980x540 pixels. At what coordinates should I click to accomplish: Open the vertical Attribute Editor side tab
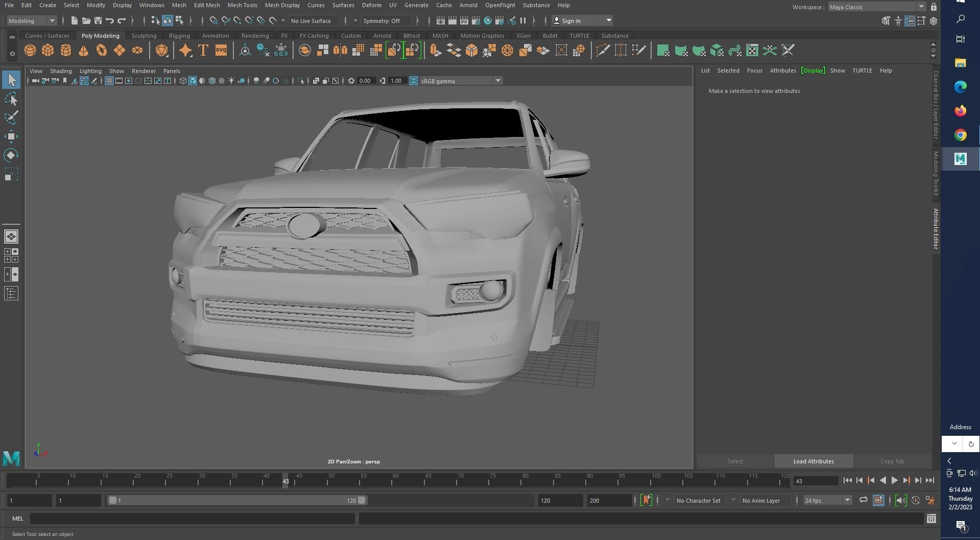[936, 229]
